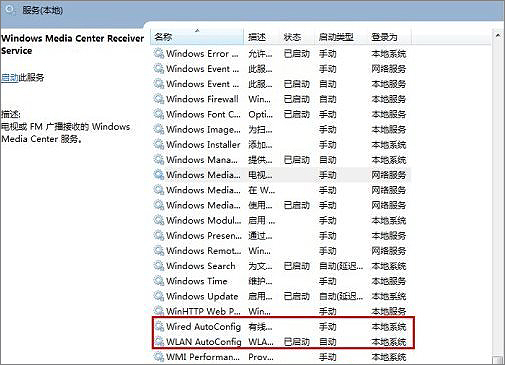
Task: Select the Windows Installer service name
Action: [x=203, y=144]
